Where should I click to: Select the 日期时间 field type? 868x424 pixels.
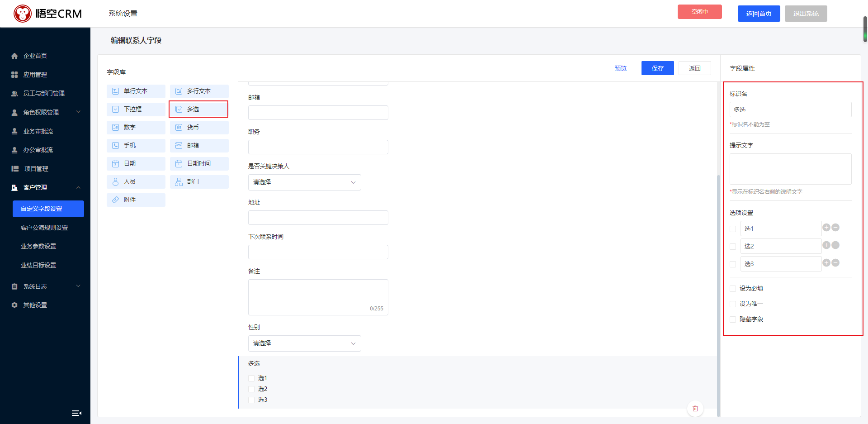tap(199, 163)
